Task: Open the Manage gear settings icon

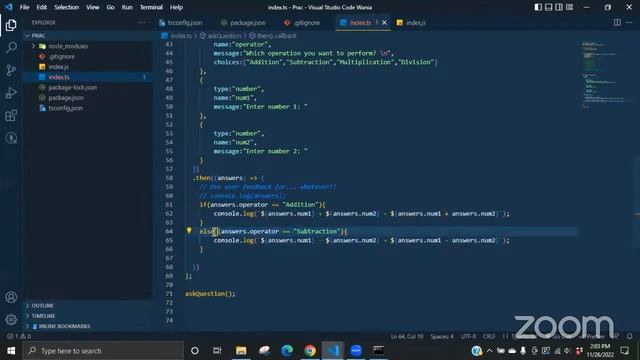Action: [11, 319]
